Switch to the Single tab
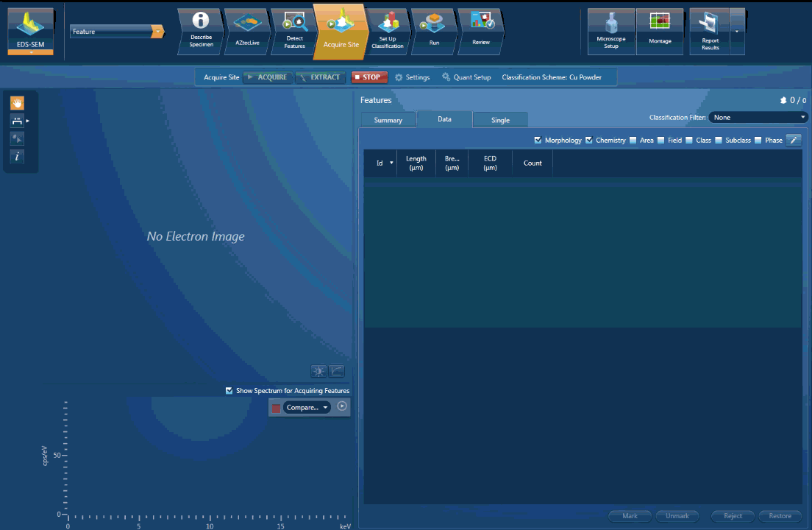 pyautogui.click(x=500, y=120)
